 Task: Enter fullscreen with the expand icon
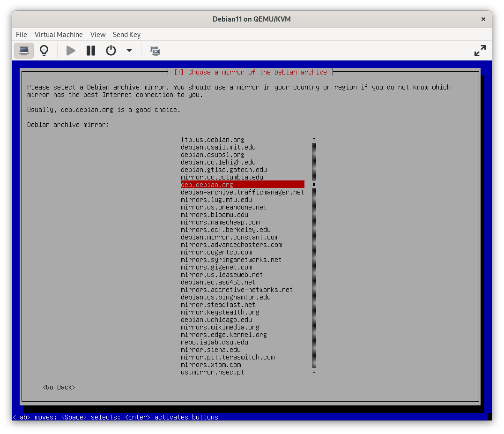[x=480, y=50]
